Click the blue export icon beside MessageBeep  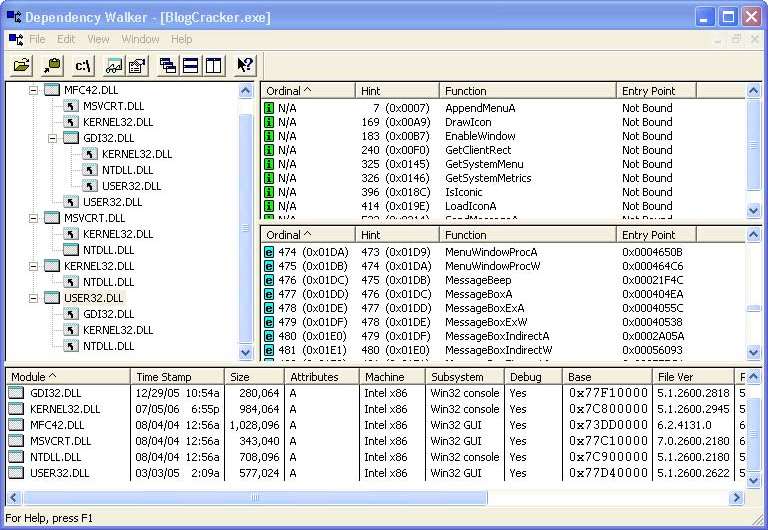pos(269,280)
